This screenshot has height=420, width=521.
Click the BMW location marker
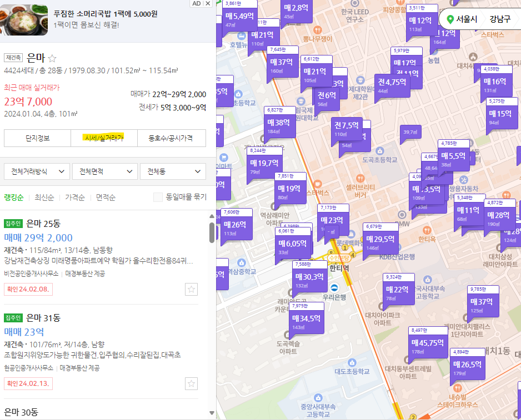[x=402, y=215]
